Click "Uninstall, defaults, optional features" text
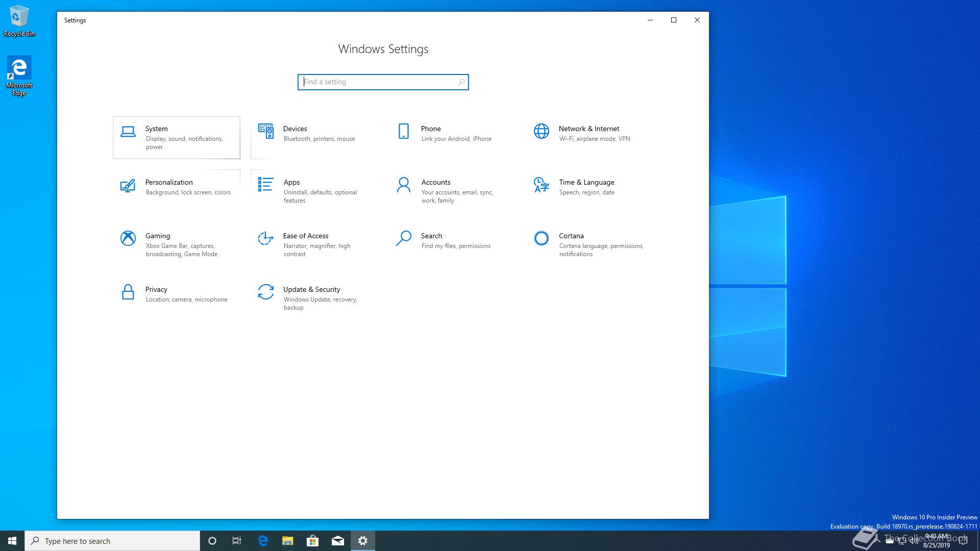980x551 pixels. tap(321, 196)
